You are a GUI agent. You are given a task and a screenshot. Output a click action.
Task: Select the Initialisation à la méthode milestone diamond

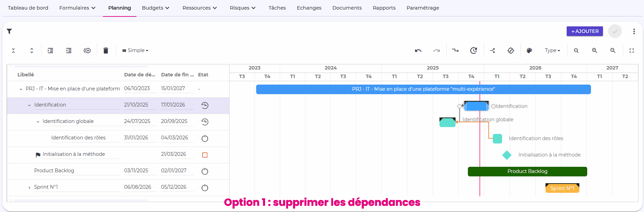[507, 155]
